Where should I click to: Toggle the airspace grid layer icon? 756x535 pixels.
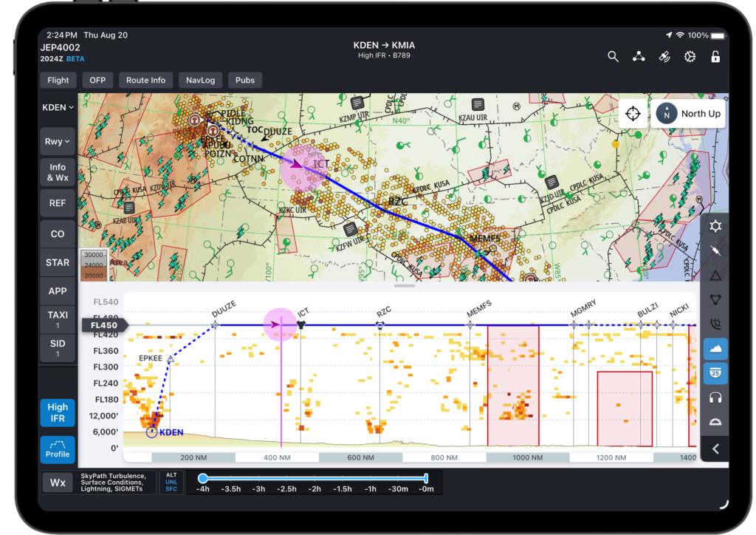click(x=715, y=324)
